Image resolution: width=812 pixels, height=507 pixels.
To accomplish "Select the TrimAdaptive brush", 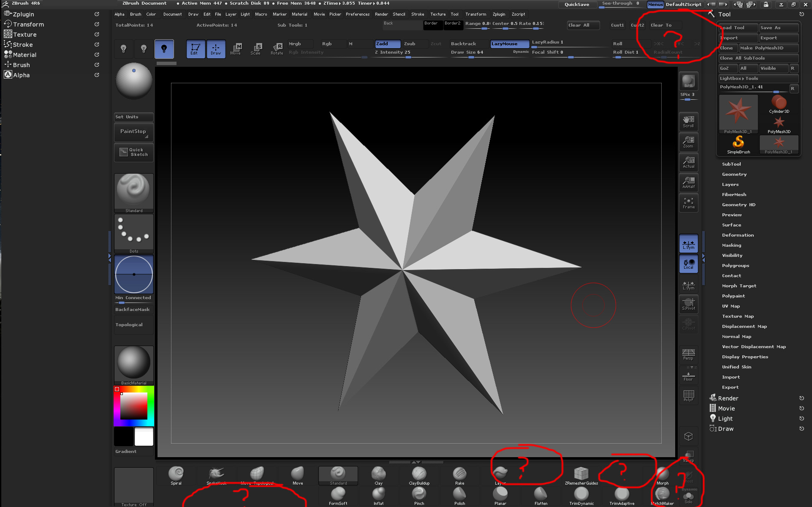I will 622,496.
